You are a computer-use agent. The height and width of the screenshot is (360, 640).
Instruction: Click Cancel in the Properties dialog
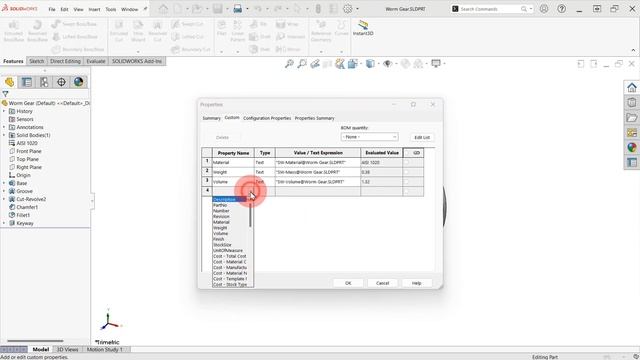tap(382, 283)
